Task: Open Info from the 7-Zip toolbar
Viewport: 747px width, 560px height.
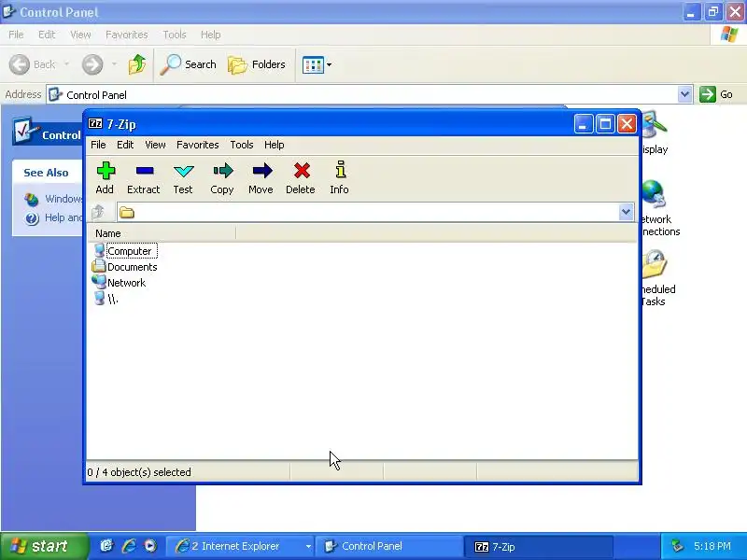Action: point(339,178)
